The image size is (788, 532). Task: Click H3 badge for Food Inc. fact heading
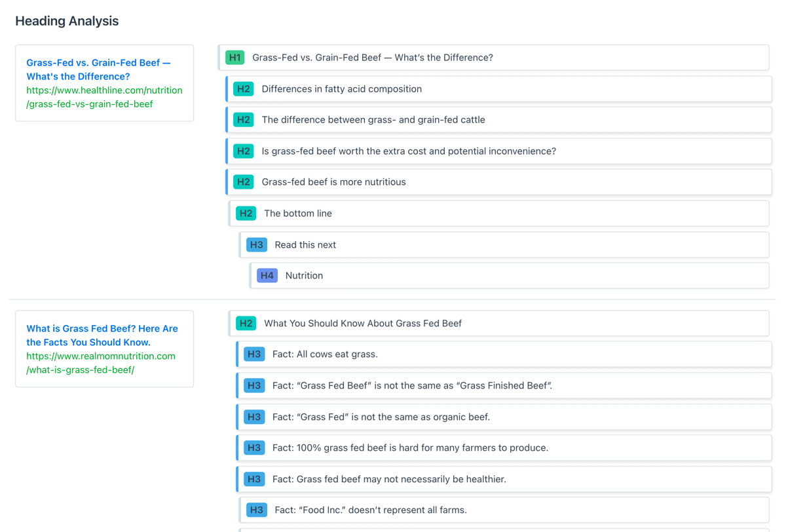256,510
